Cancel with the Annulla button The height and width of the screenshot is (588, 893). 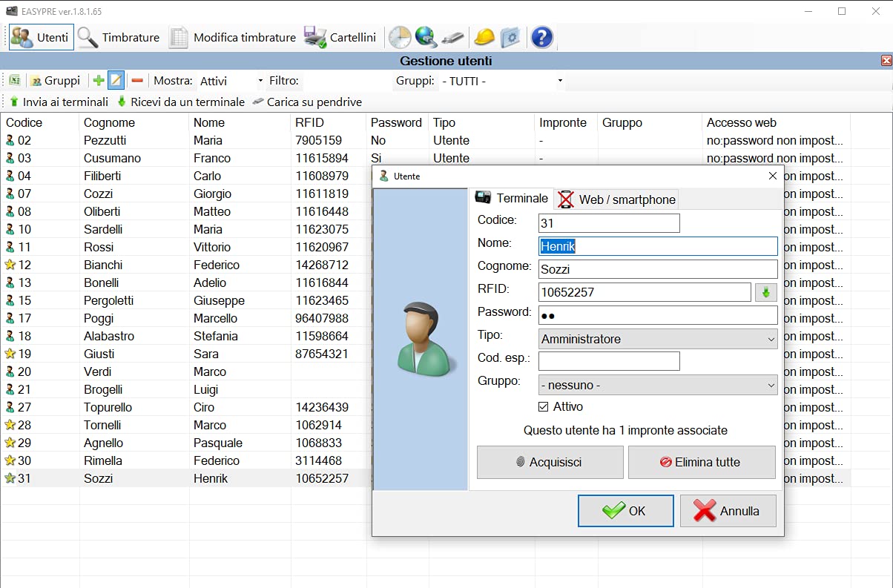728,511
